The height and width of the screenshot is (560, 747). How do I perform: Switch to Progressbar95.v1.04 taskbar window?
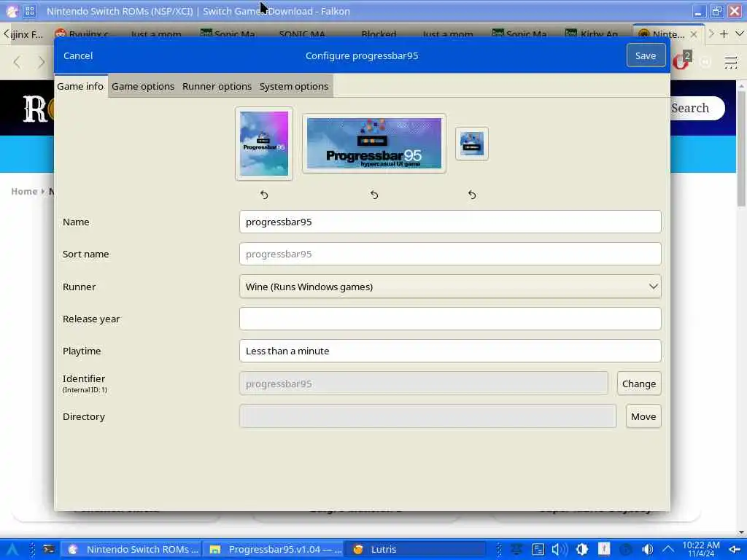click(275, 550)
